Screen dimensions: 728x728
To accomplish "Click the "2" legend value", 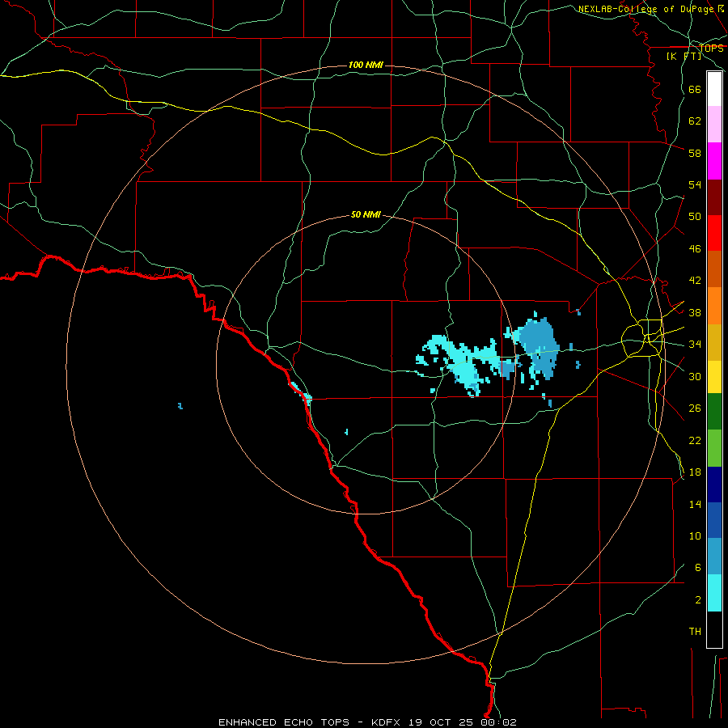I will click(698, 600).
